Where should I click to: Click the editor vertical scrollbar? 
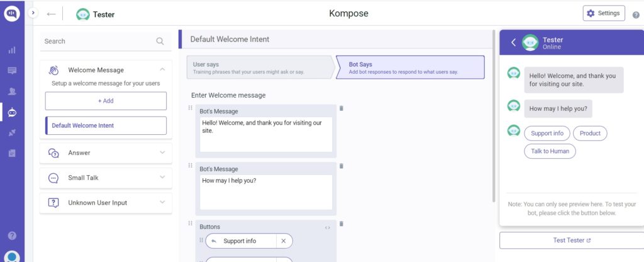(x=494, y=115)
